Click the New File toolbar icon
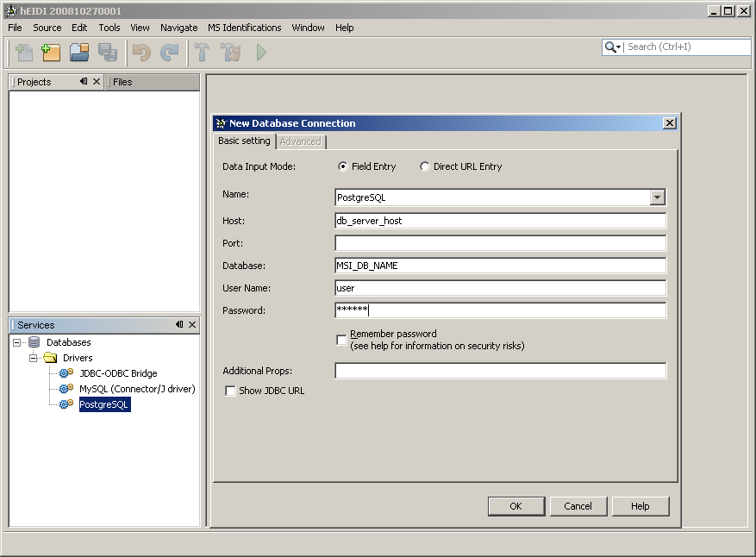756x557 pixels. (x=24, y=53)
